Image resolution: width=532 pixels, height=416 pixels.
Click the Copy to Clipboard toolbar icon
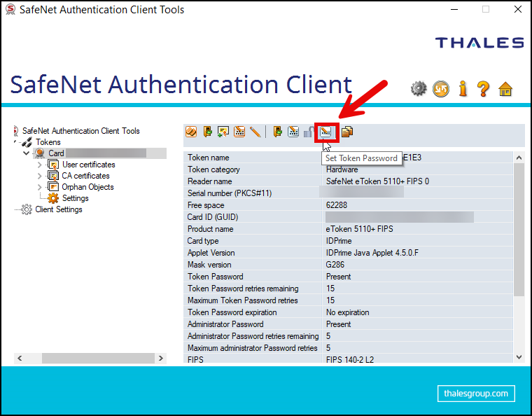pyautogui.click(x=346, y=132)
